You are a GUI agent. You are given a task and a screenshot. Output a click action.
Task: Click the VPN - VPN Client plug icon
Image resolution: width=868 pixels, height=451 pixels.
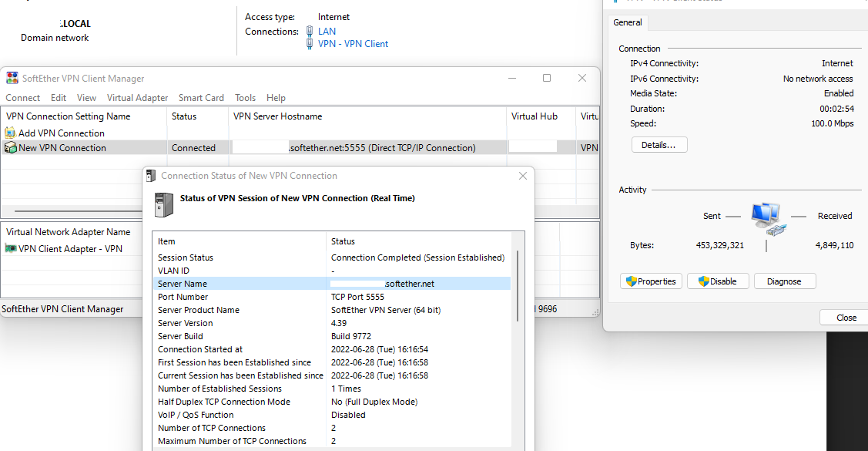point(310,44)
